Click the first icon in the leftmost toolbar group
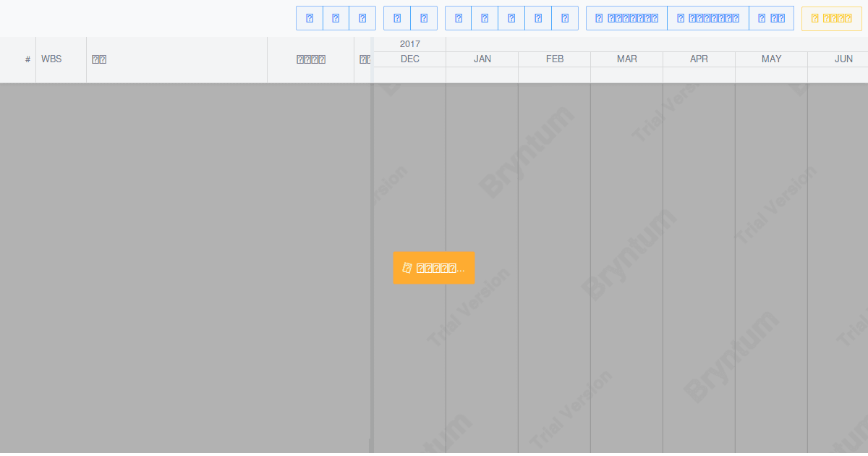 (309, 17)
